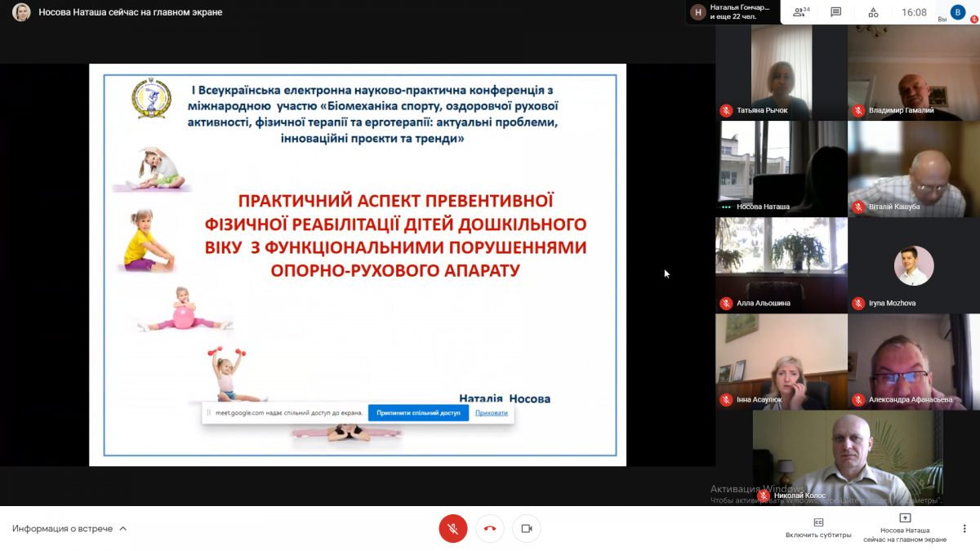980x551 pixels.
Task: Click the screen presentation icon in bottom bar
Action: point(904,518)
